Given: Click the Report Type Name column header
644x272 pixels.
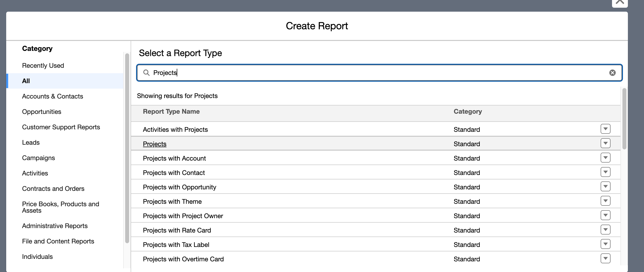Looking at the screenshot, I should point(171,112).
